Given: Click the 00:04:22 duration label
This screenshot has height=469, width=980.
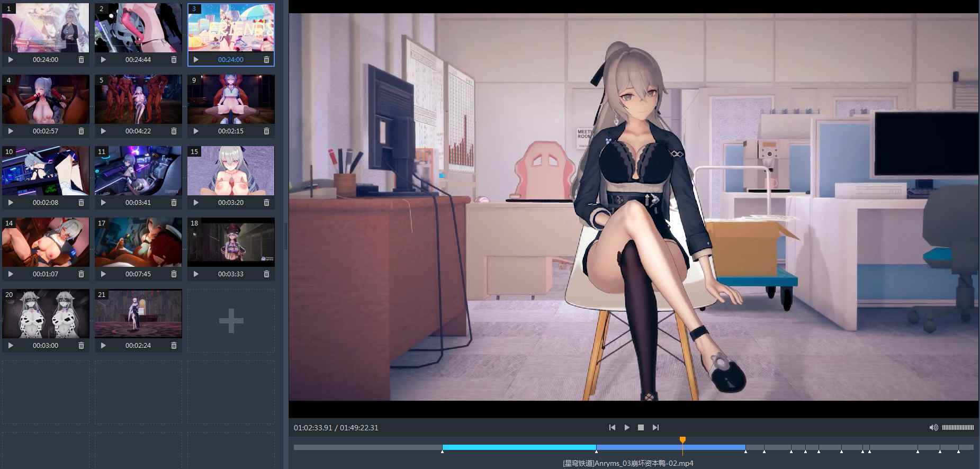Looking at the screenshot, I should (138, 131).
